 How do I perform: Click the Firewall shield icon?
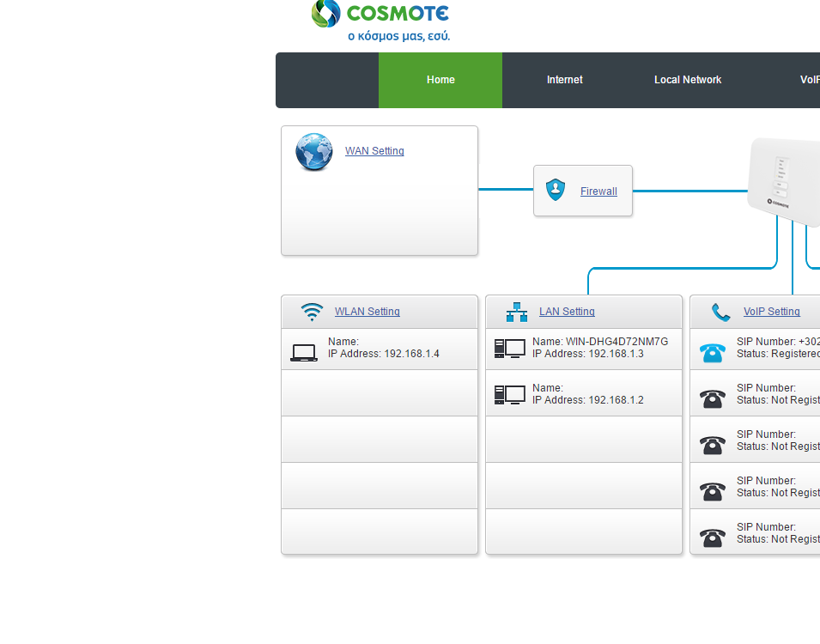pos(556,190)
